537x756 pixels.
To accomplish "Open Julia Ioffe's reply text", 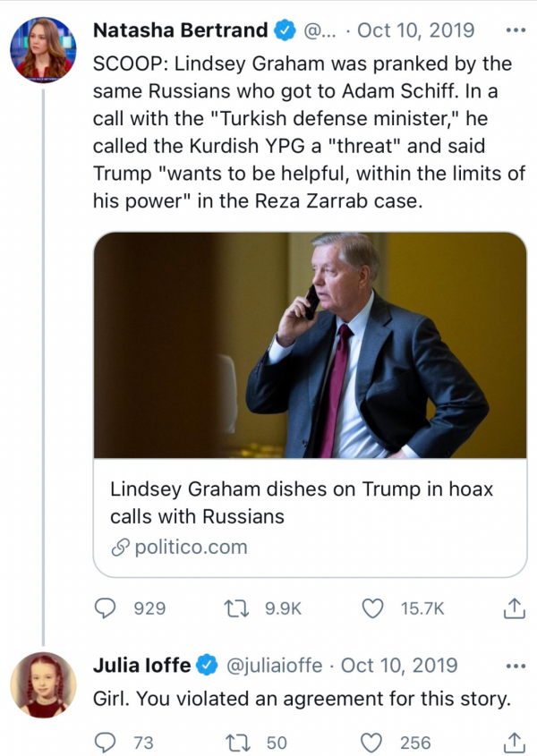I will [302, 699].
